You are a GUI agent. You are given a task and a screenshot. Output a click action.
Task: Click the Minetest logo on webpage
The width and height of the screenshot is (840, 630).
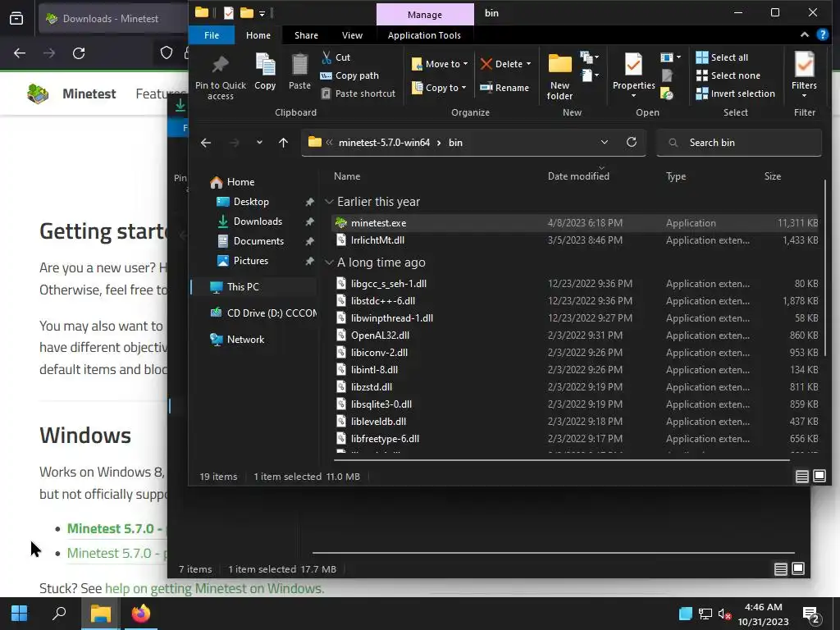pyautogui.click(x=38, y=94)
